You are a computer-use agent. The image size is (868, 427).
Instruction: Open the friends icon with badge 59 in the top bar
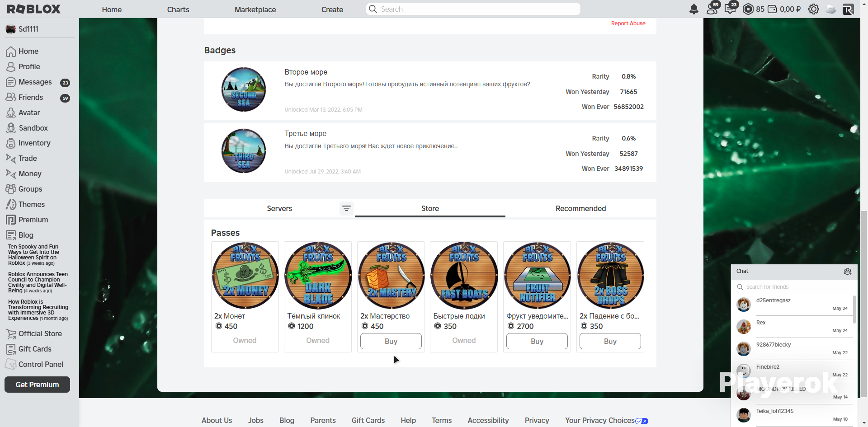tap(713, 8)
